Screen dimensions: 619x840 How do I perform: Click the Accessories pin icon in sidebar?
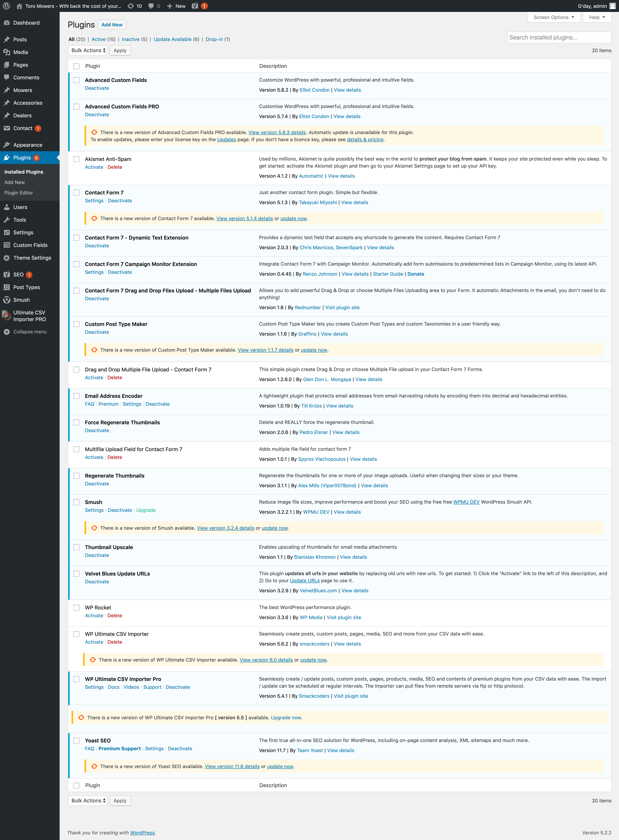(x=7, y=103)
